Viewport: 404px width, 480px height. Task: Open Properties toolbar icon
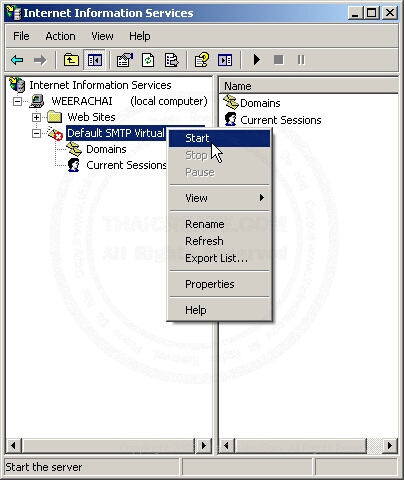point(125,60)
